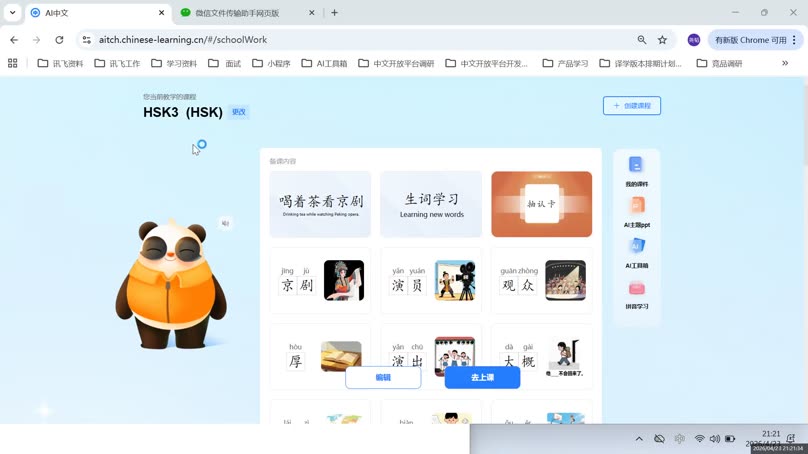Open 我的课件 icon in right sidebar
The width and height of the screenshot is (808, 454).
(636, 172)
